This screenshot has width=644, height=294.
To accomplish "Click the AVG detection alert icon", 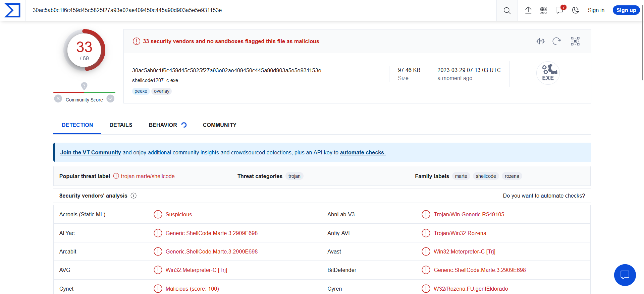I will 158,270.
